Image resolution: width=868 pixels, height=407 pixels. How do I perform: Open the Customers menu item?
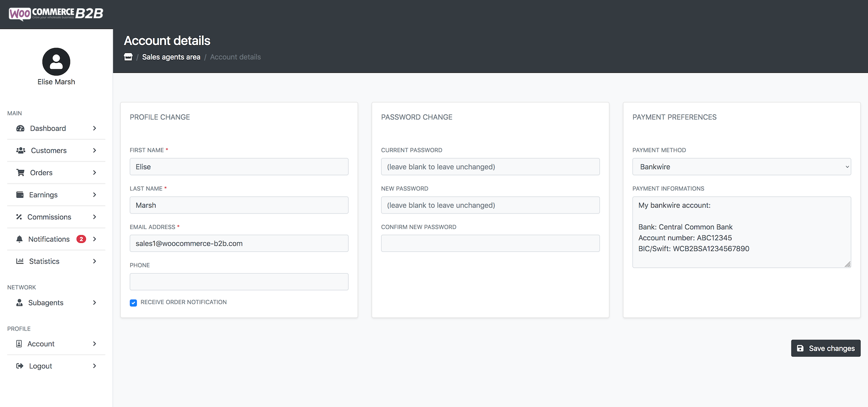pyautogui.click(x=57, y=151)
